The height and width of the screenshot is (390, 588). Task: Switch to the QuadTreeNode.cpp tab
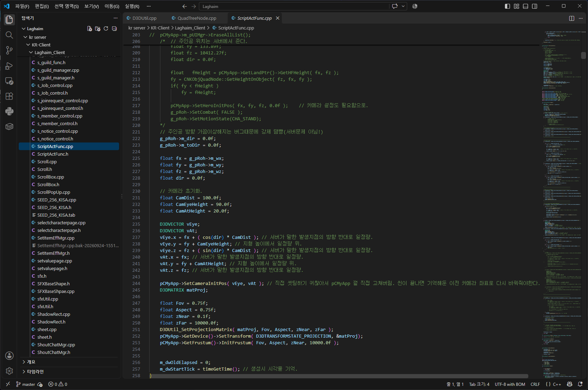197,18
